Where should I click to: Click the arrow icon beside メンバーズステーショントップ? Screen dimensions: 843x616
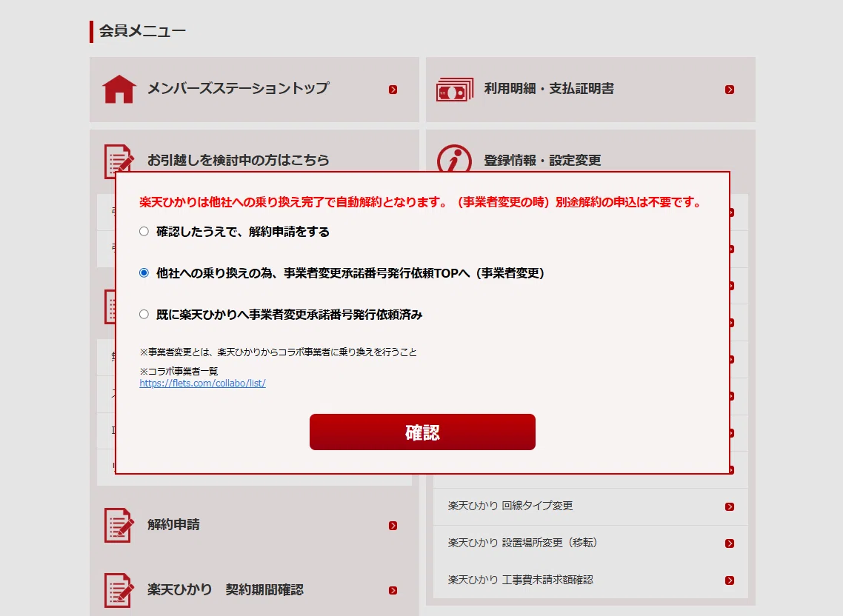(393, 90)
